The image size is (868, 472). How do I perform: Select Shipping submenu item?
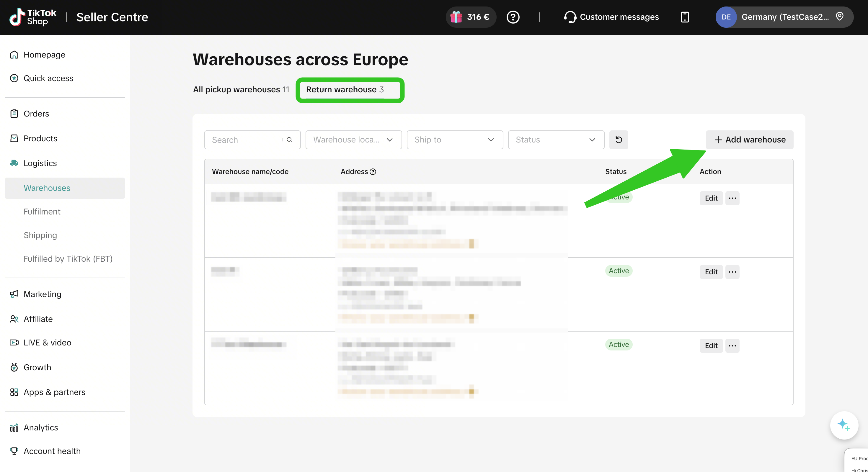click(x=40, y=235)
